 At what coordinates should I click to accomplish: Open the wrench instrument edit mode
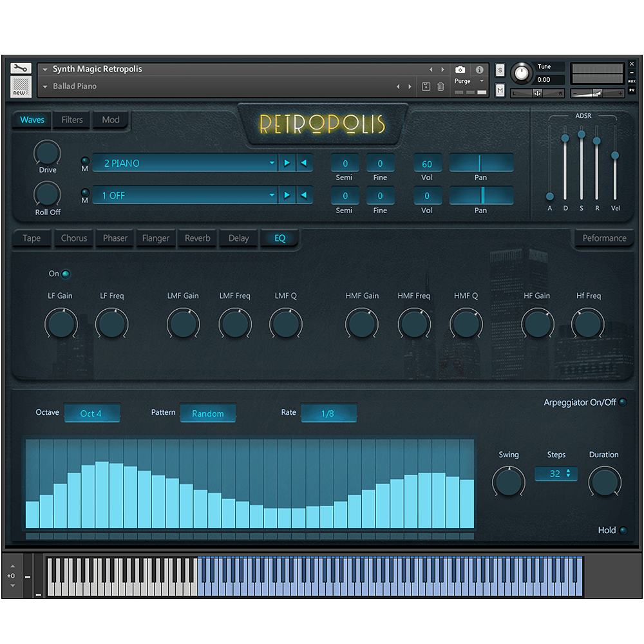pyautogui.click(x=21, y=68)
